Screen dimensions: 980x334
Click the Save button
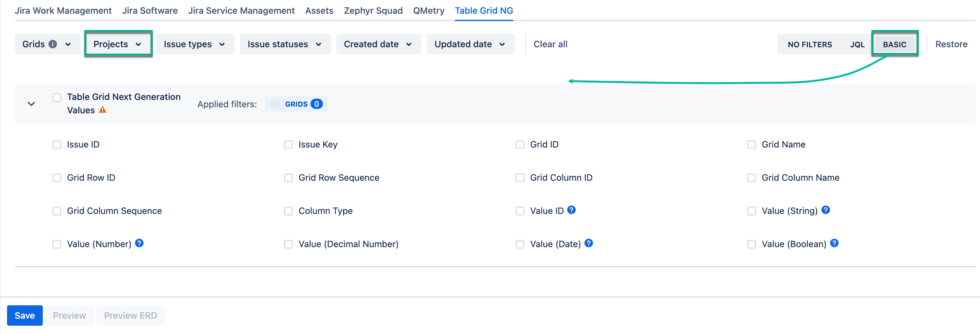24,315
